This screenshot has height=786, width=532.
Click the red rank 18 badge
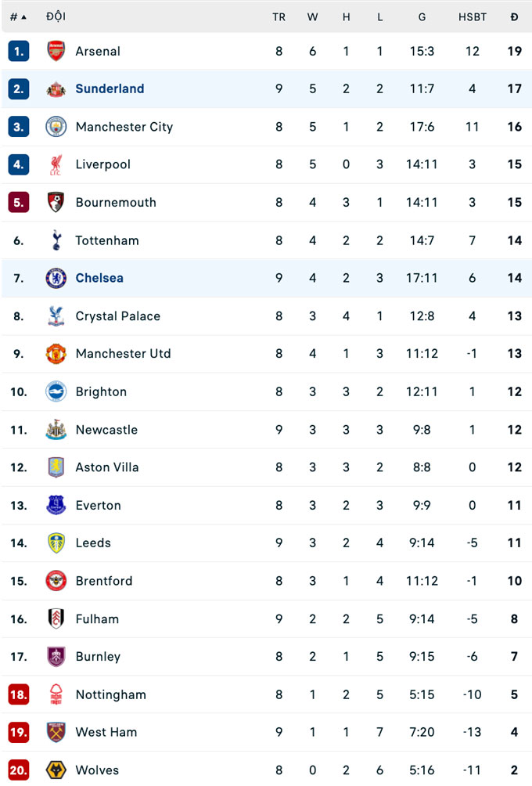[19, 694]
